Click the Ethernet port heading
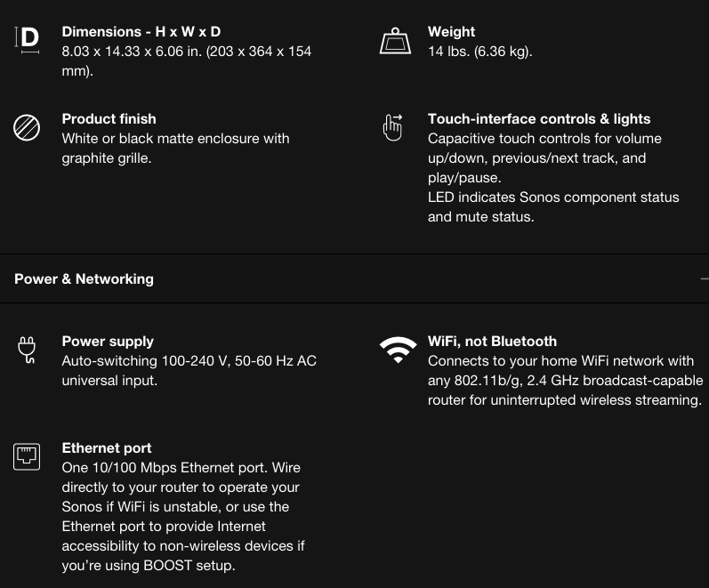 pos(107,448)
